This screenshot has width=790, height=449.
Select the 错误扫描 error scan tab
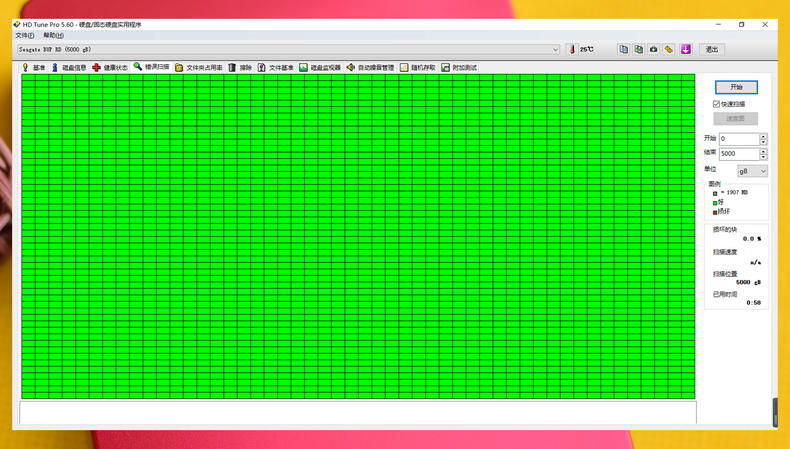click(x=152, y=67)
